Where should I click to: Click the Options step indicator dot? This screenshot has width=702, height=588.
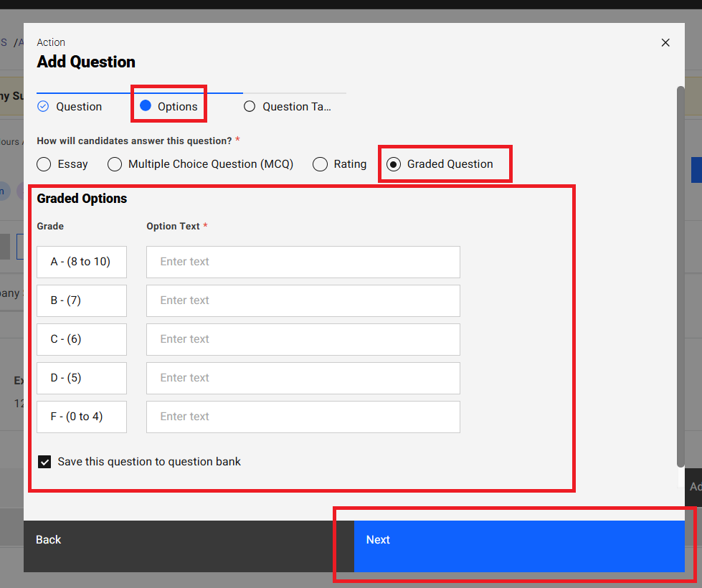point(146,106)
